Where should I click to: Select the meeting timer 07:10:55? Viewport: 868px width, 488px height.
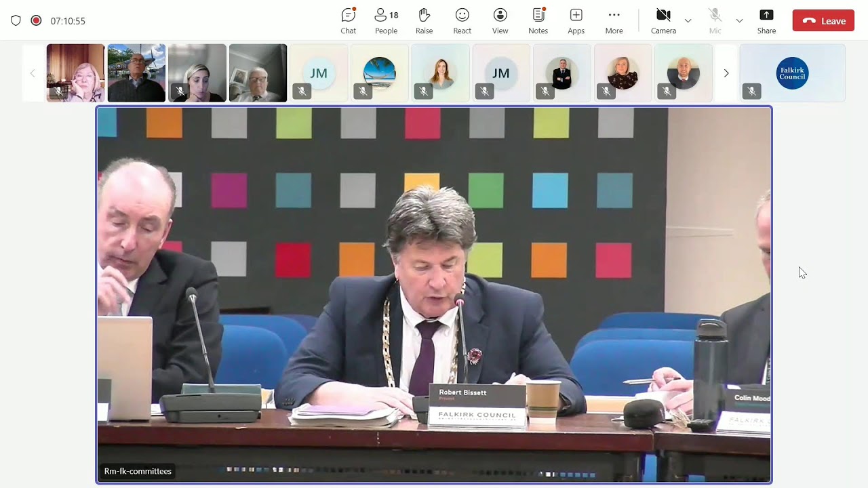[x=68, y=21]
